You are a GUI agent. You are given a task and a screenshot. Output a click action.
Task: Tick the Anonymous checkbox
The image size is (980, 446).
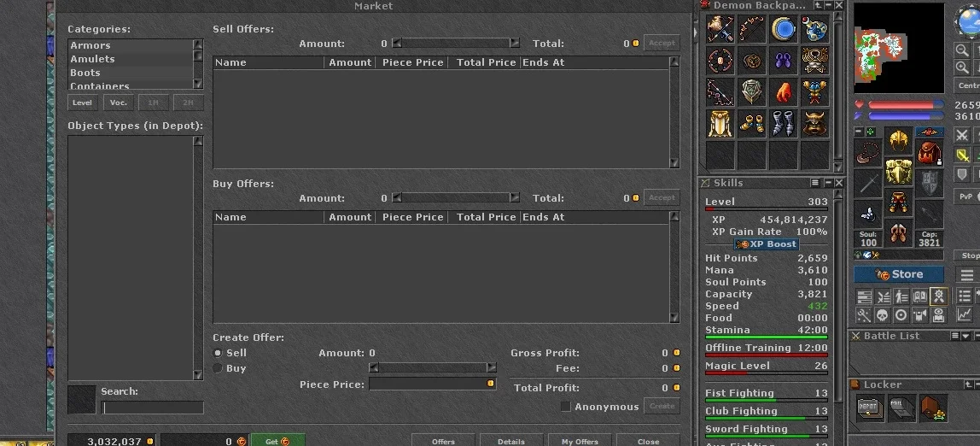(x=566, y=407)
